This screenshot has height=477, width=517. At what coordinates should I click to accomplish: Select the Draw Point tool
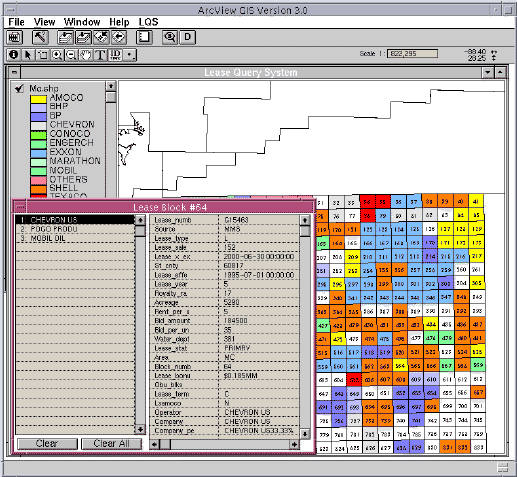click(x=129, y=55)
